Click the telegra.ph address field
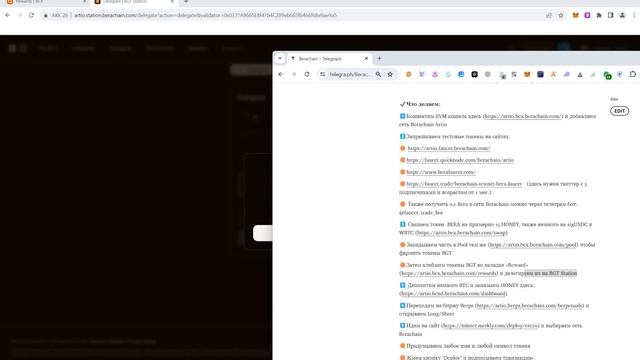The width and height of the screenshot is (640, 360). pos(350,74)
